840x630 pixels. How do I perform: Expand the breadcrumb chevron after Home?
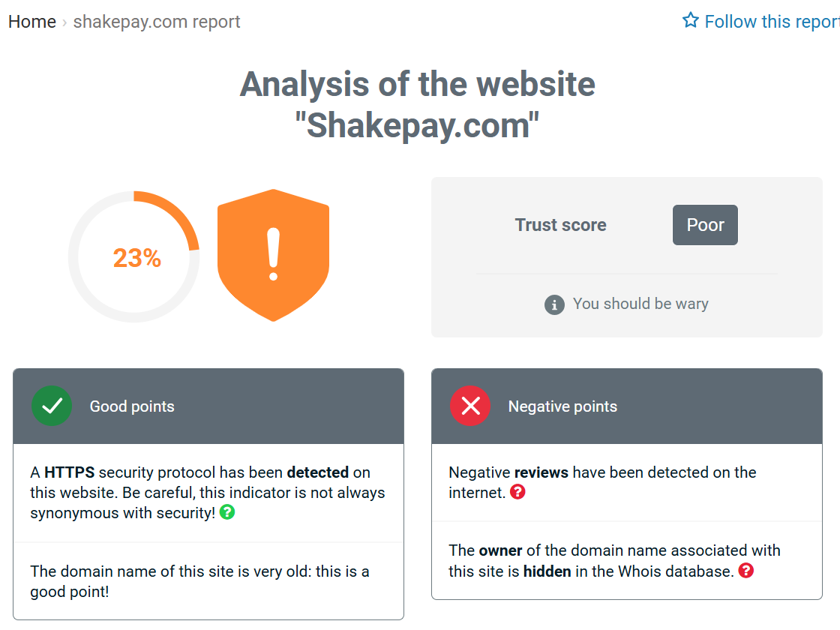coord(63,22)
